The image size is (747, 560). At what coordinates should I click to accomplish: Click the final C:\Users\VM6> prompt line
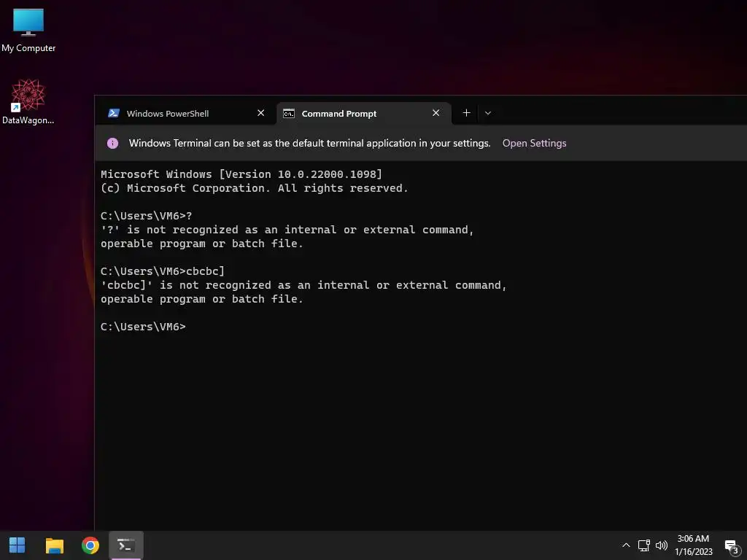pyautogui.click(x=143, y=327)
